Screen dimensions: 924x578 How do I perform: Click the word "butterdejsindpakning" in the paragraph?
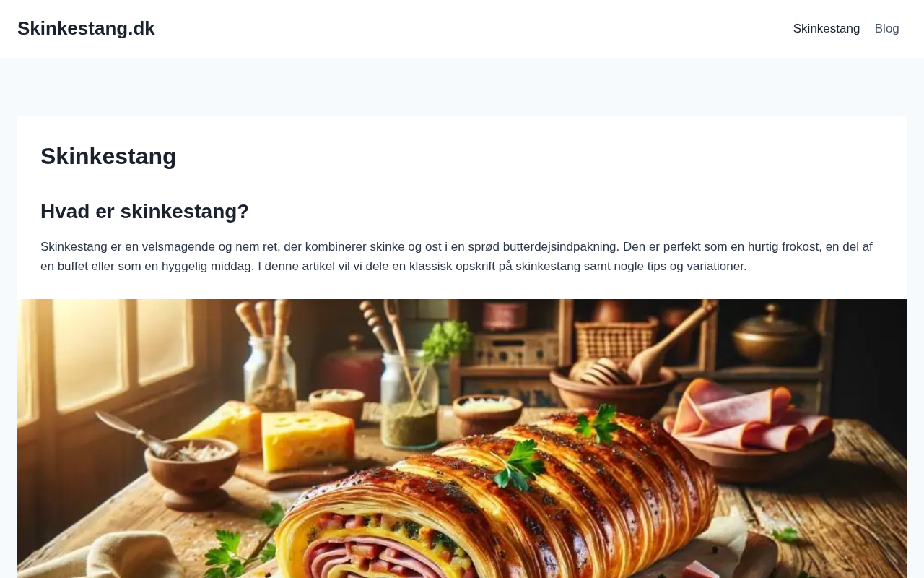pyautogui.click(x=561, y=247)
